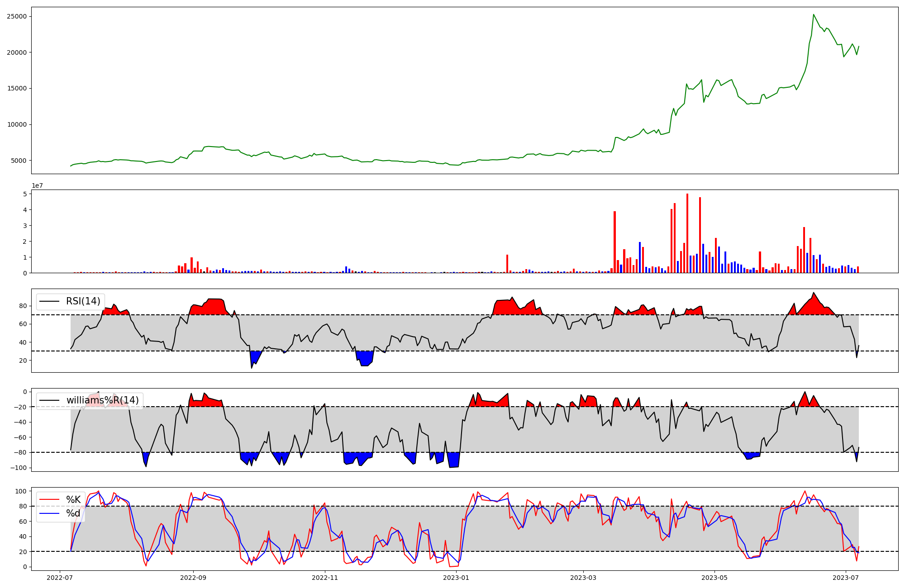This screenshot has height=588, width=905.
Task: Click the blue line sample beside %d
Action: click(x=49, y=513)
